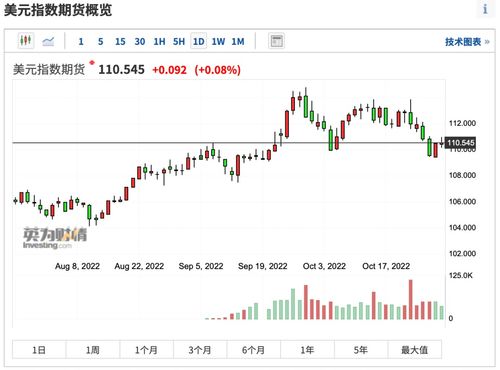Click the 125.0K volume axis label

[461, 275]
